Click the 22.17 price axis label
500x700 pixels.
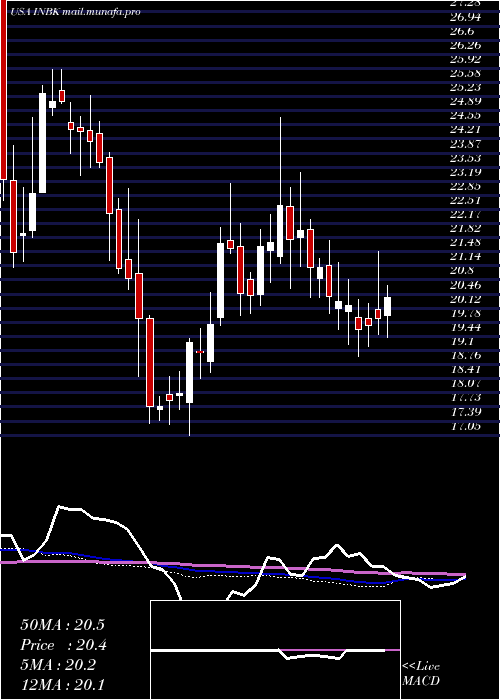click(465, 214)
